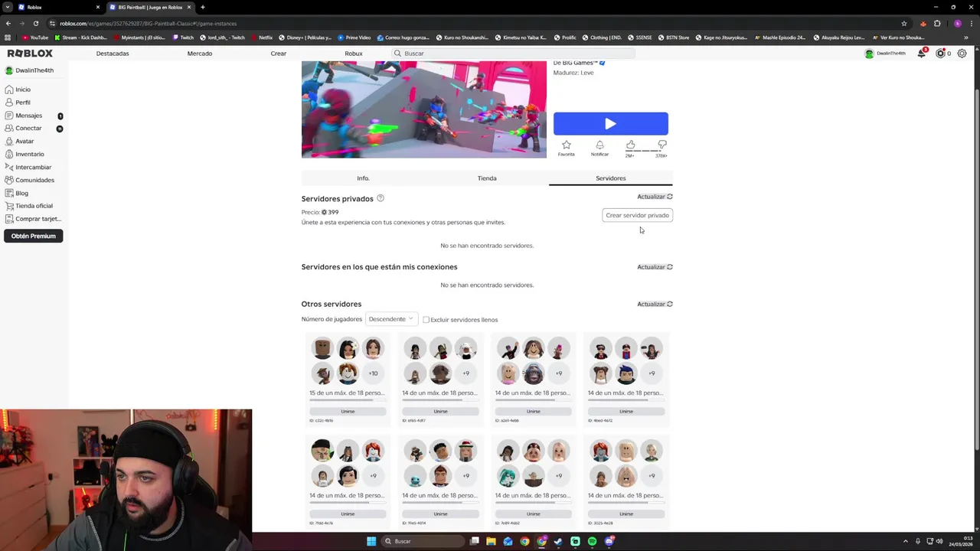This screenshot has width=980, height=551.
Task: Click Crear servidor privado button
Action: [x=638, y=215]
